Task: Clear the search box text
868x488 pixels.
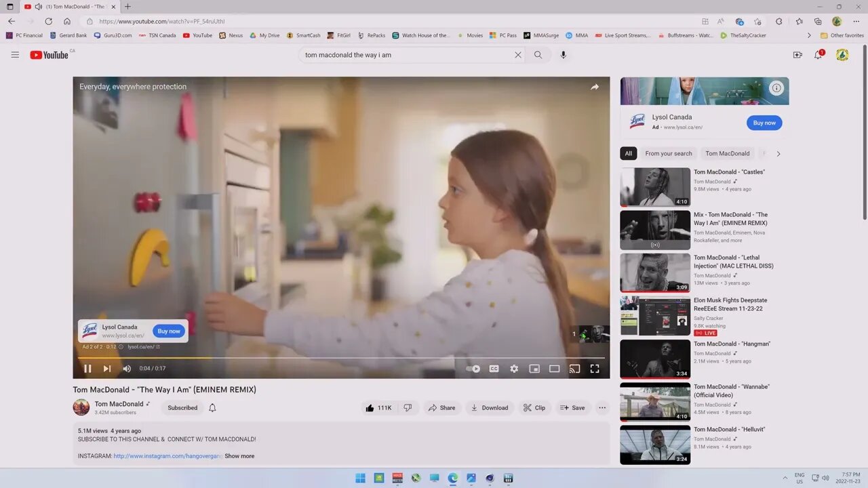Action: coord(518,55)
